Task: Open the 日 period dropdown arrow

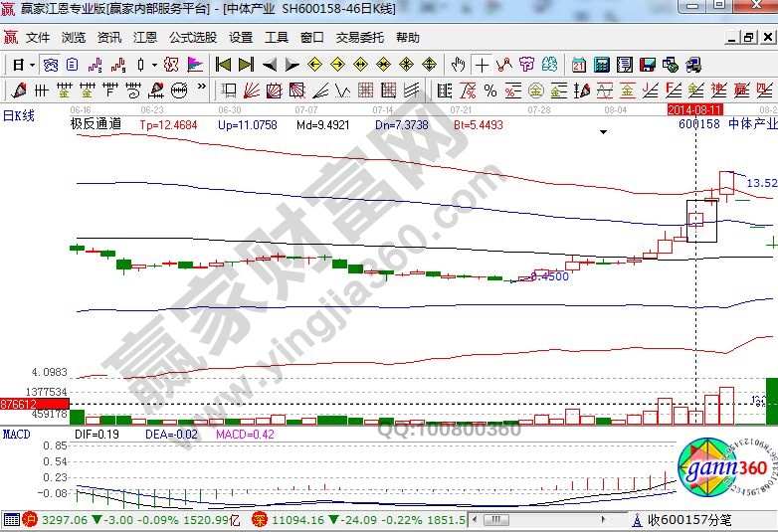Action: (x=31, y=65)
